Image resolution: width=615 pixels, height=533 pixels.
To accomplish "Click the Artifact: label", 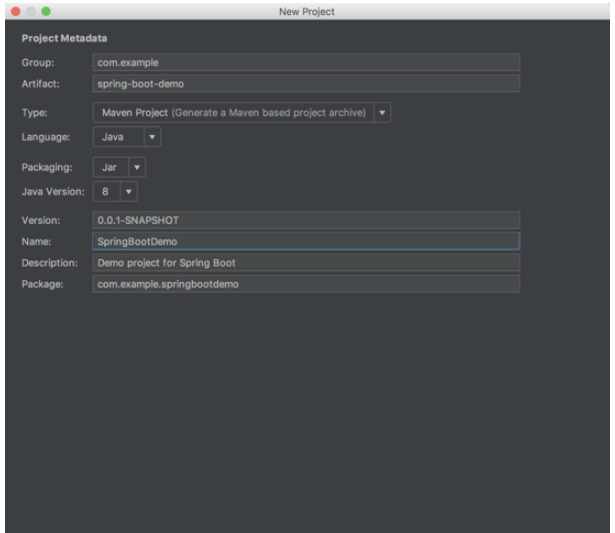I will tap(40, 84).
